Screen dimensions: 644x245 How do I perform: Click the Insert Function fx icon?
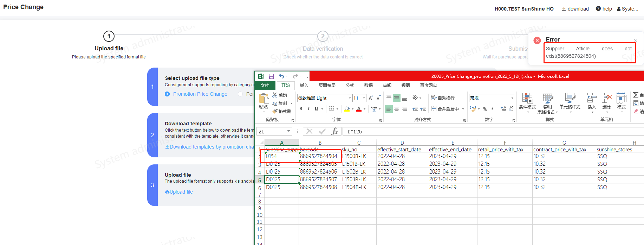click(334, 131)
